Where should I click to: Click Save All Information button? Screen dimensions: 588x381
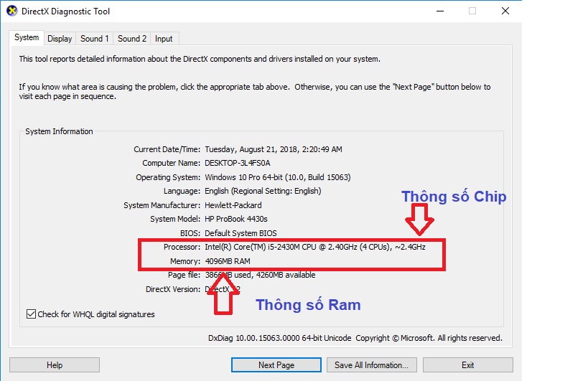372,365
